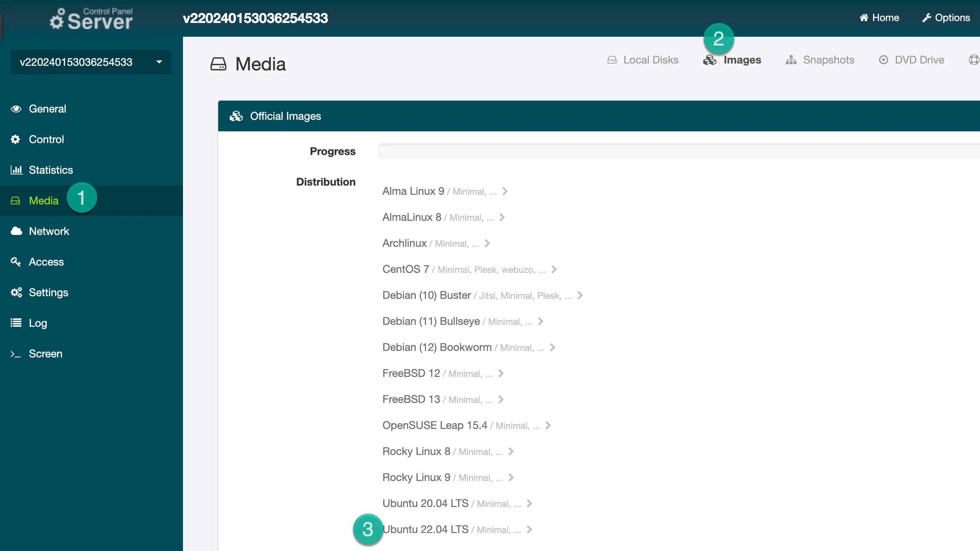Image resolution: width=980 pixels, height=551 pixels.
Task: Click the Statistics sidebar item
Action: tap(51, 170)
